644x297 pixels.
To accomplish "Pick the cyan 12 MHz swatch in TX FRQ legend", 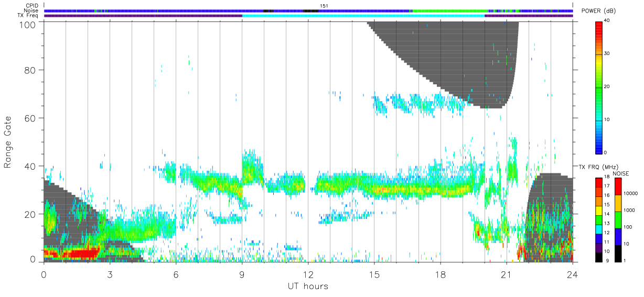I will (599, 229).
